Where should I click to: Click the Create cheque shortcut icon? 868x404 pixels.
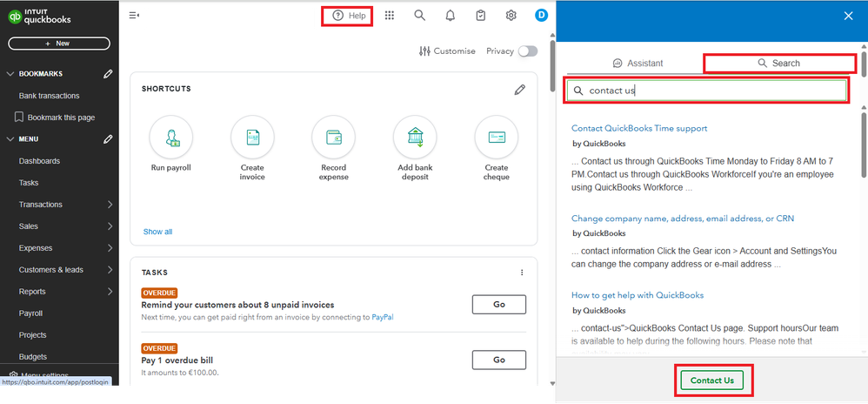[497, 137]
